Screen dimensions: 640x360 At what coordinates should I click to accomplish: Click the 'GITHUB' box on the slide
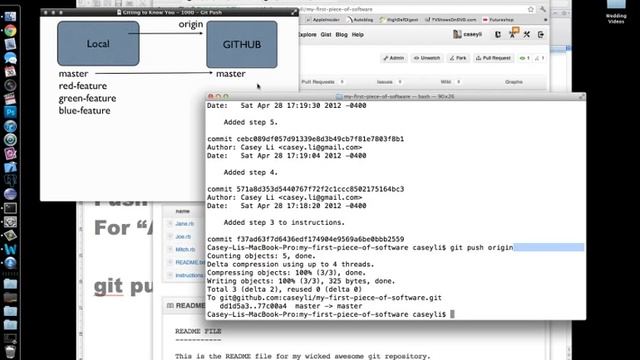click(242, 44)
